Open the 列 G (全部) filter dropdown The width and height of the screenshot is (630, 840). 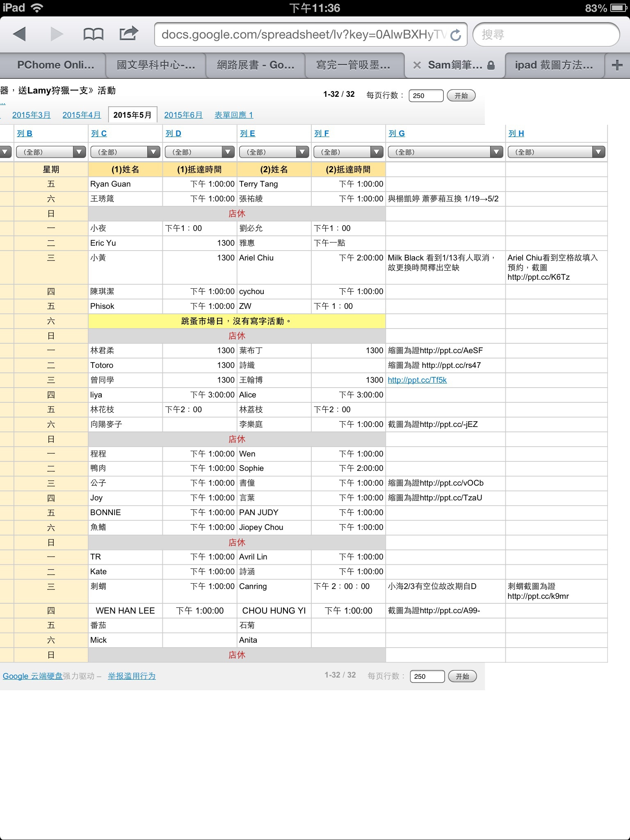click(445, 152)
